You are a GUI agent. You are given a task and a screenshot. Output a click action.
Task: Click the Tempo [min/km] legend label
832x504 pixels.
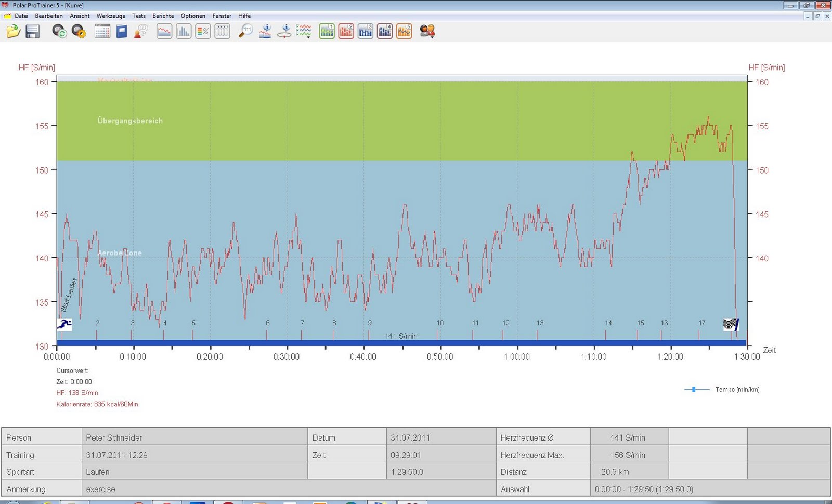[737, 390]
